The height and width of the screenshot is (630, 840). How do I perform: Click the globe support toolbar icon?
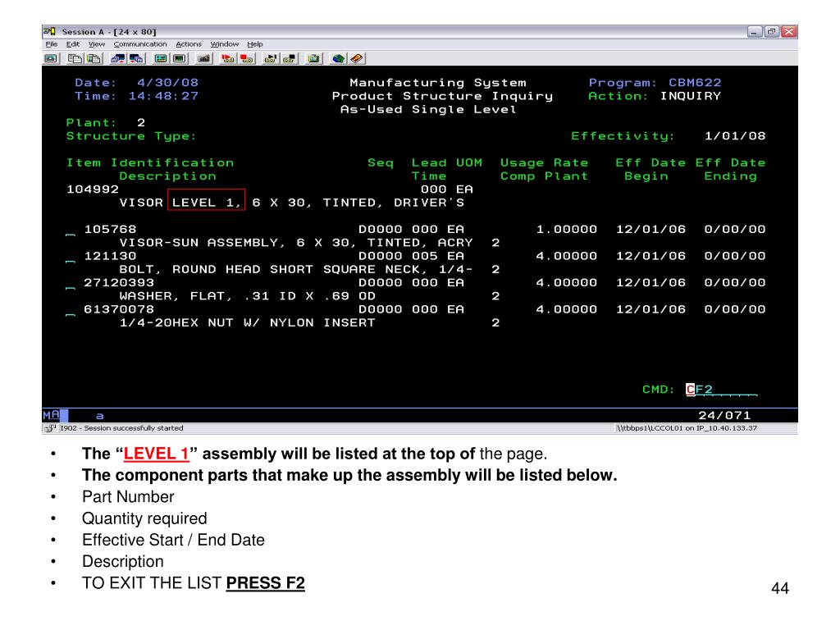338,58
